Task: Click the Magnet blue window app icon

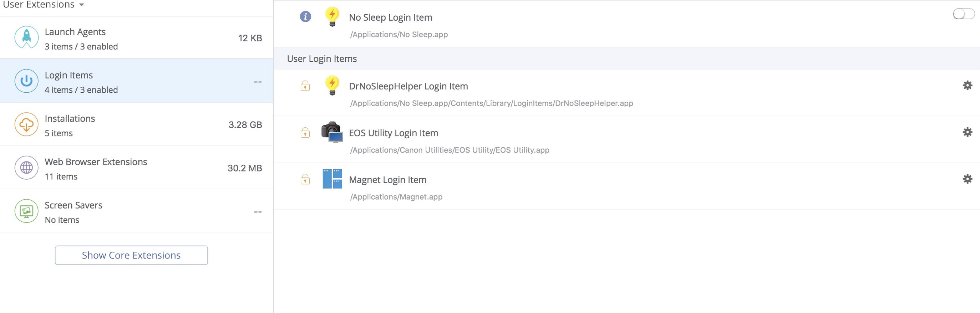Action: pyautogui.click(x=332, y=179)
